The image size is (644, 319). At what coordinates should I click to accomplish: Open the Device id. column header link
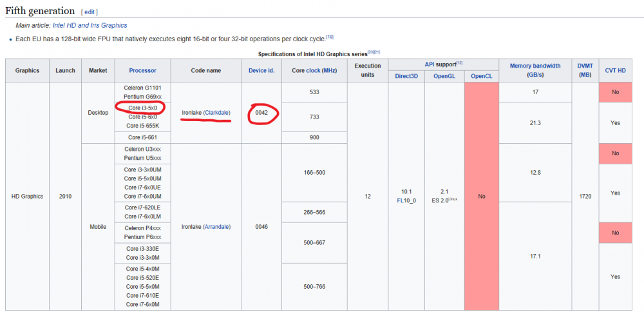point(261,70)
